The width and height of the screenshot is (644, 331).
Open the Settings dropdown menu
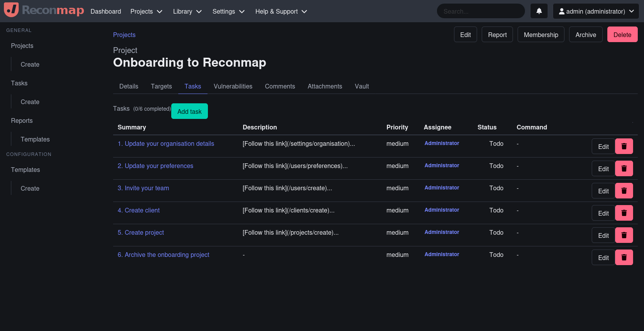229,11
